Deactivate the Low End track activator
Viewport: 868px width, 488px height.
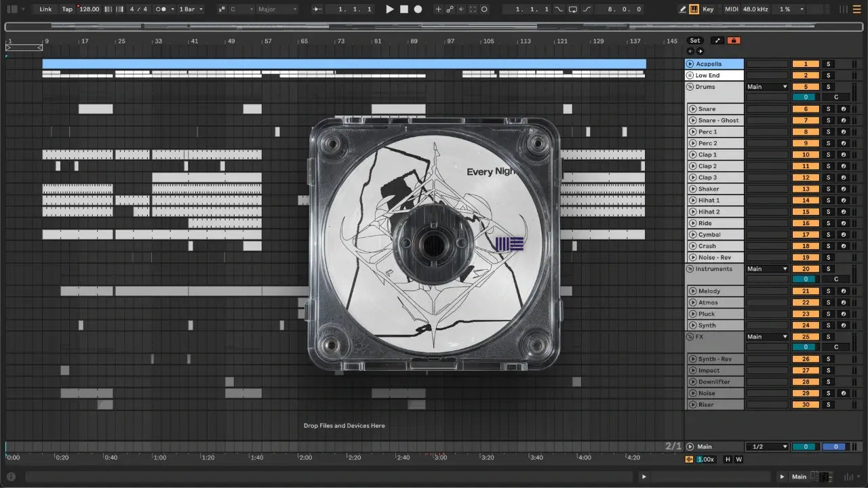pyautogui.click(x=805, y=76)
